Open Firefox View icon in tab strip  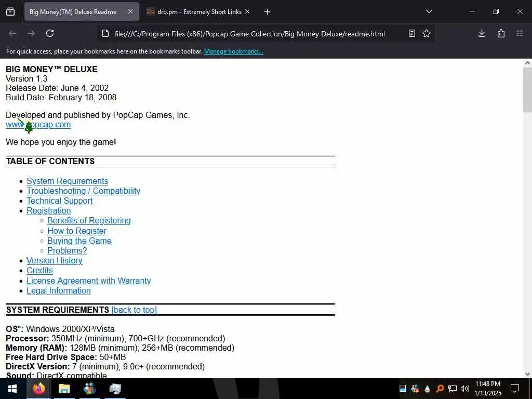[10, 12]
